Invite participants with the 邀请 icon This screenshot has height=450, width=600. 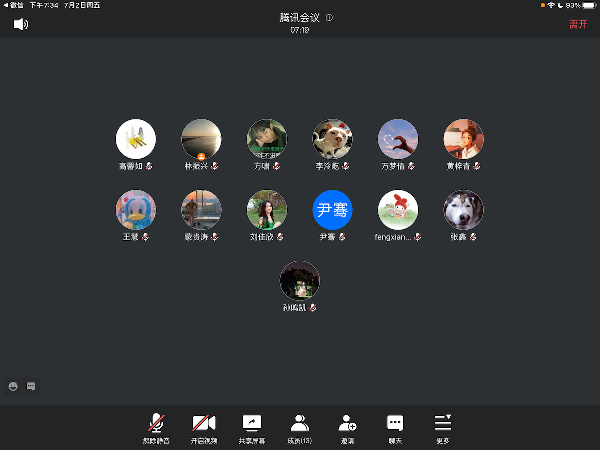(347, 427)
